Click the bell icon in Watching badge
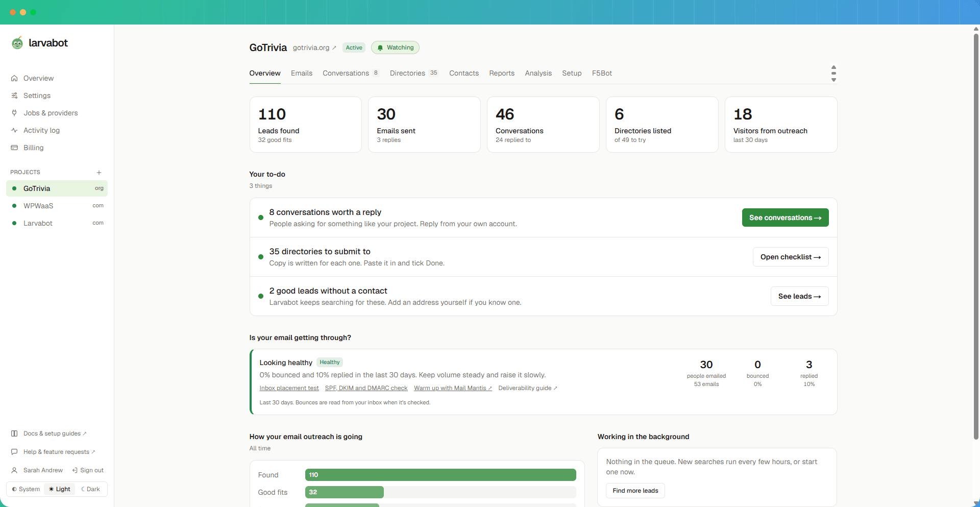The width and height of the screenshot is (980, 507). [380, 48]
